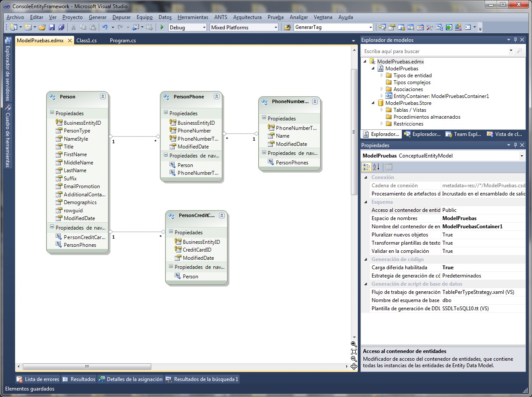This screenshot has width=532, height=397.
Task: Close the ModelPruebas.edmx tab
Action: pyautogui.click(x=70, y=41)
